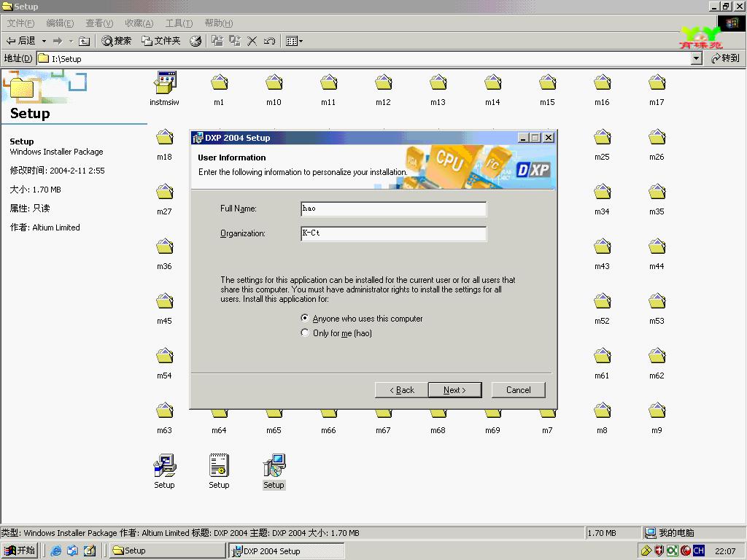Viewport: 747px width, 560px height.
Task: Click the Back navigation button in Explorer
Action: (x=21, y=41)
